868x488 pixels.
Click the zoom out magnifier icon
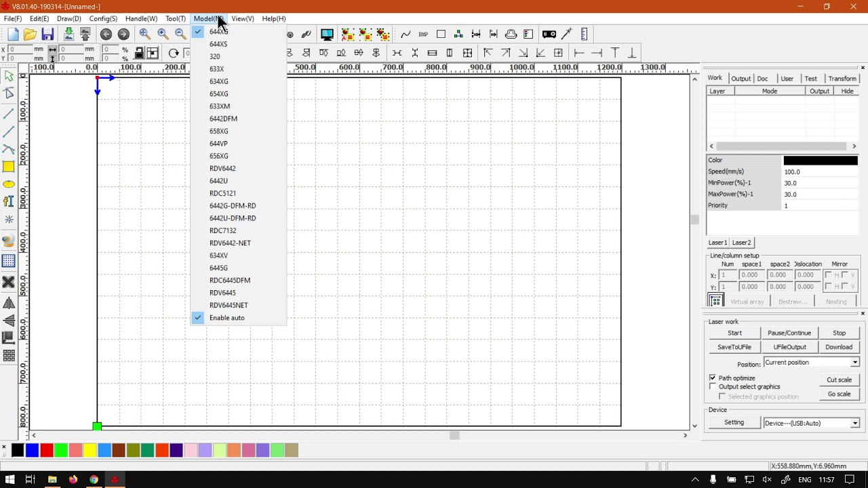[x=180, y=34]
